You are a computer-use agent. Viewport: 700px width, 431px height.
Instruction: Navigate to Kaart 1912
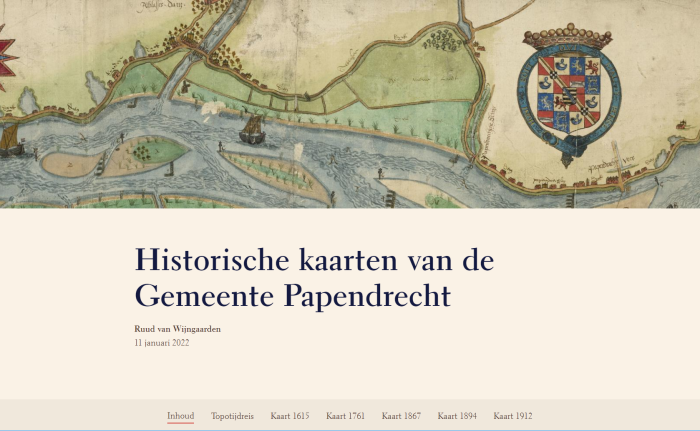(513, 415)
